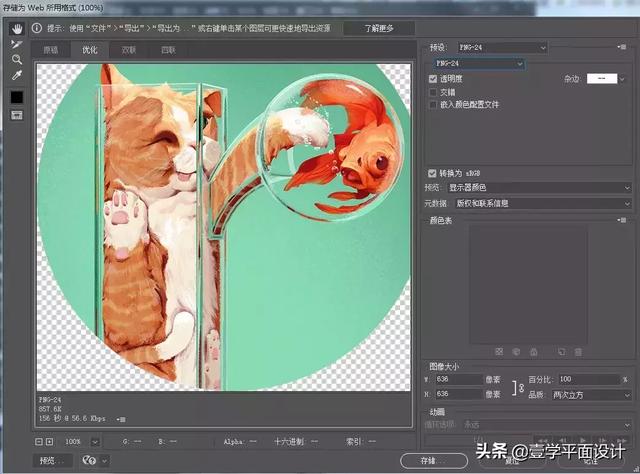
Task: Toggle the 转换为 sRGB checkbox
Action: point(432,174)
